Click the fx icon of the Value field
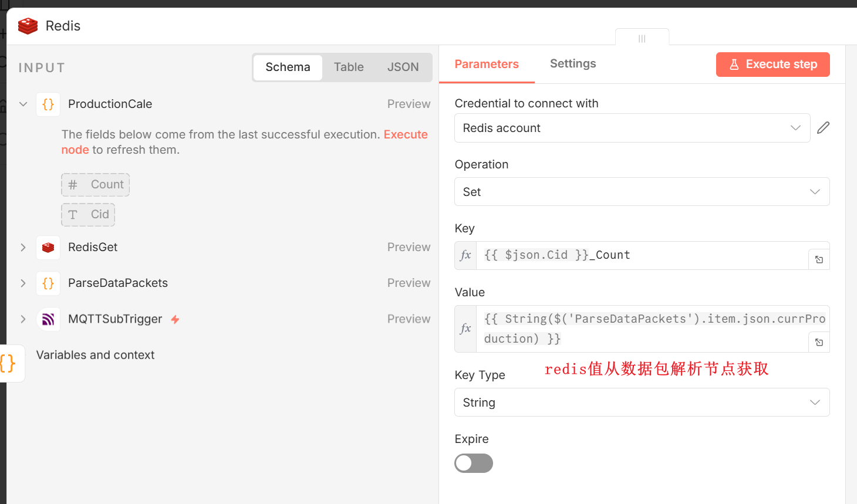 [465, 329]
